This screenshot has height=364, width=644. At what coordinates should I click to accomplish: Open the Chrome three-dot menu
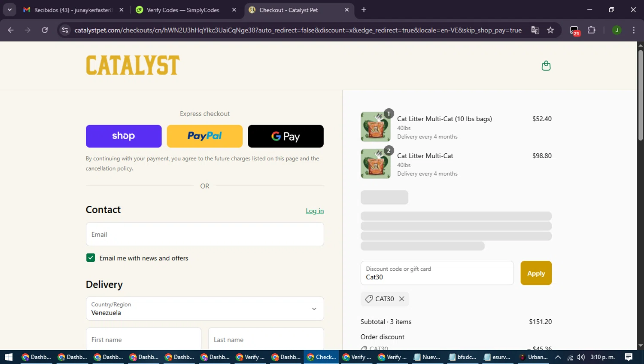[x=634, y=30]
